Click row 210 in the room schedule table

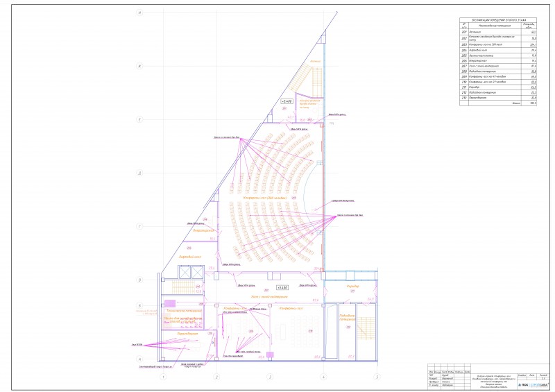coord(498,82)
